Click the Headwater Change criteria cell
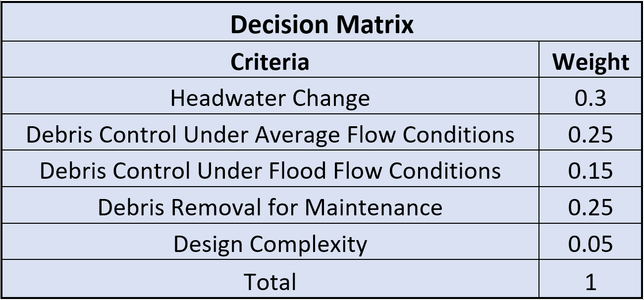 pos(270,98)
